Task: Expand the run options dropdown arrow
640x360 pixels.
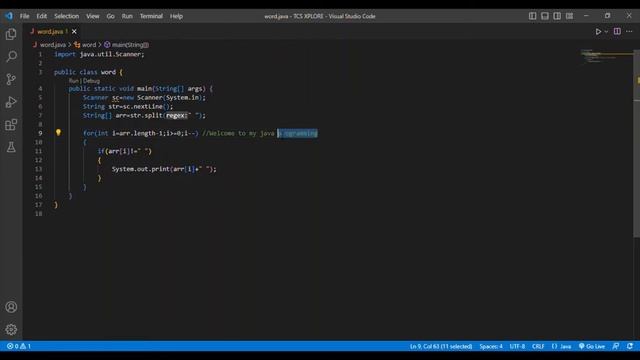Action: tap(606, 31)
